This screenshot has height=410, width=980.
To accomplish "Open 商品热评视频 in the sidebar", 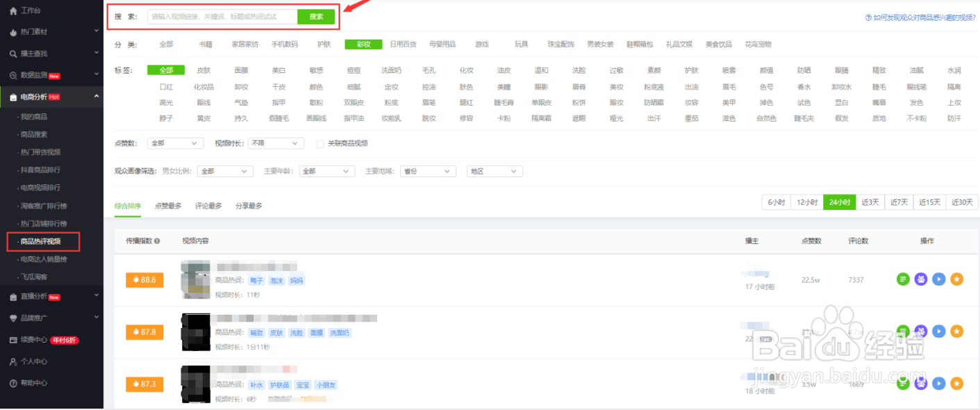I will [40, 241].
